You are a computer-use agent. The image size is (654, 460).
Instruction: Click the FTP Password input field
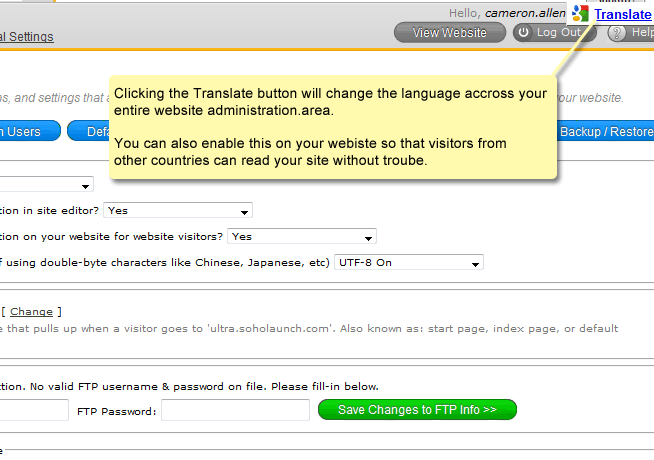click(x=235, y=410)
